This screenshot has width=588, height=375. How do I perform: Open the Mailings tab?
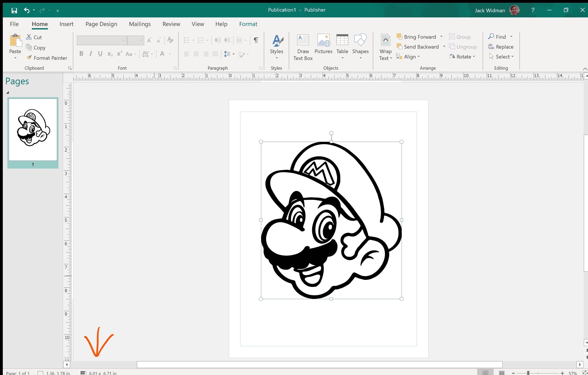tap(140, 24)
